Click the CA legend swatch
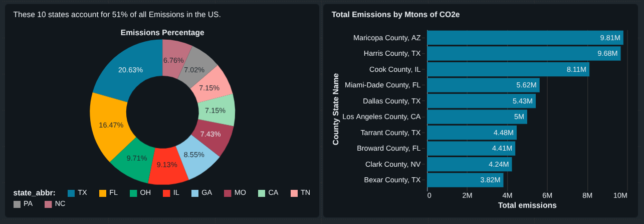 262,193
